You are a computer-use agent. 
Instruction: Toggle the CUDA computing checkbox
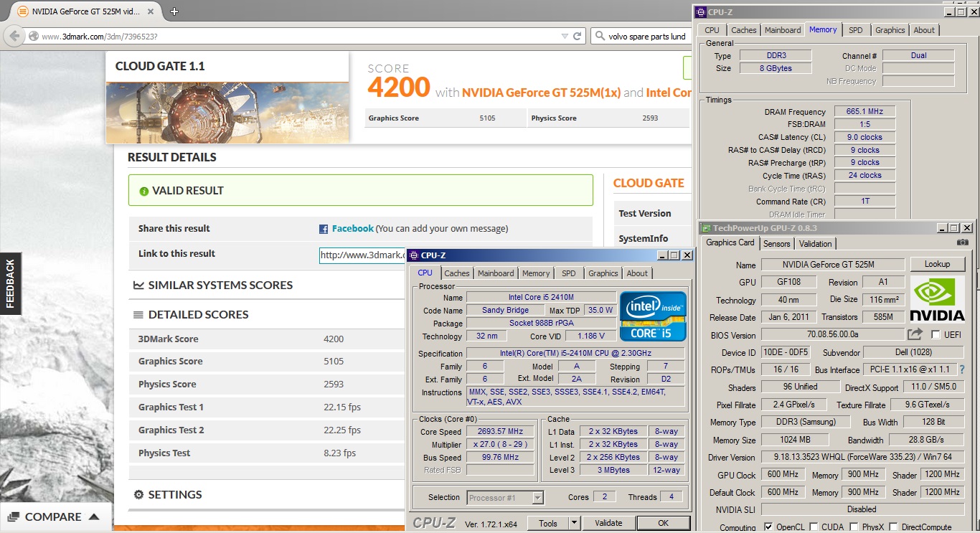814,527
